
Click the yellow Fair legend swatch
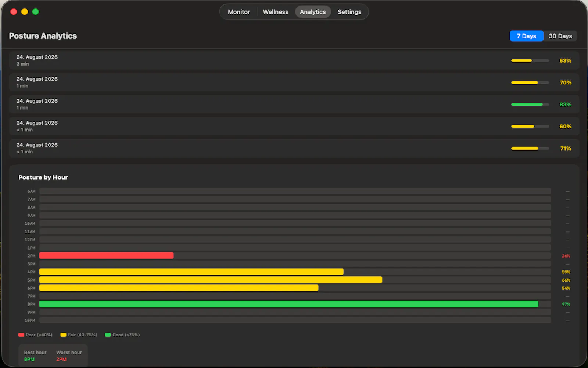[63, 335]
